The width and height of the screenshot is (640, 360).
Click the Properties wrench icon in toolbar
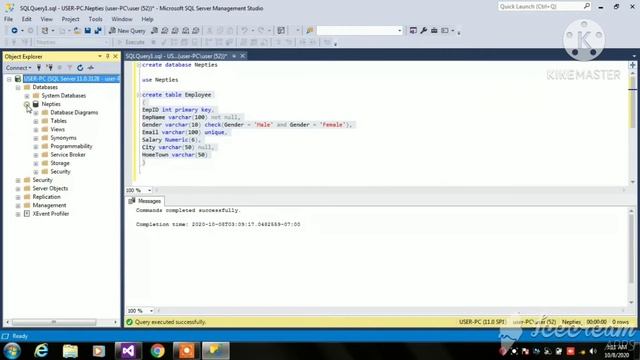[x=424, y=31]
